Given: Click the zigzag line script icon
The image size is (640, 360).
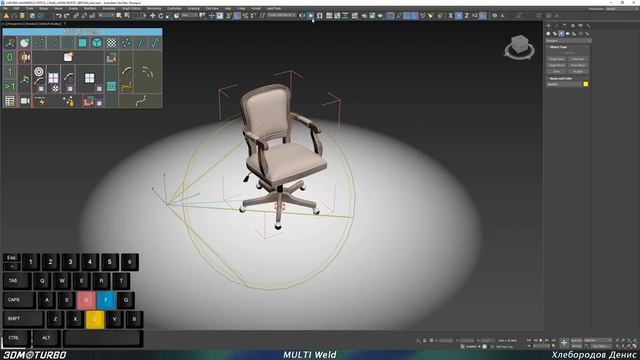Looking at the screenshot, I should [x=155, y=43].
